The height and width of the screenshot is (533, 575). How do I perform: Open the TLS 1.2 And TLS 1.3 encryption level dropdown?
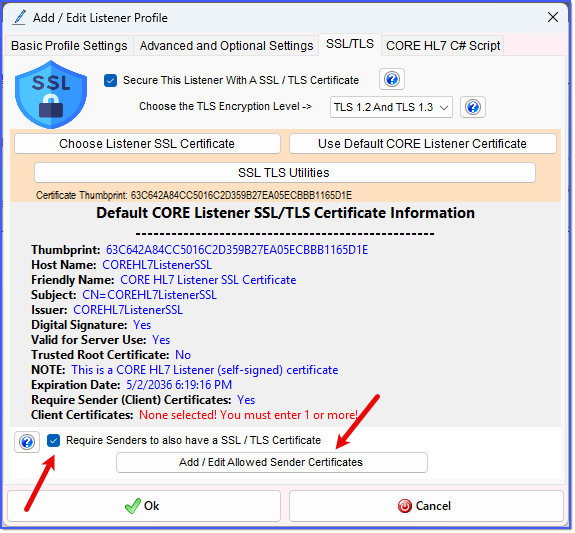[x=391, y=107]
